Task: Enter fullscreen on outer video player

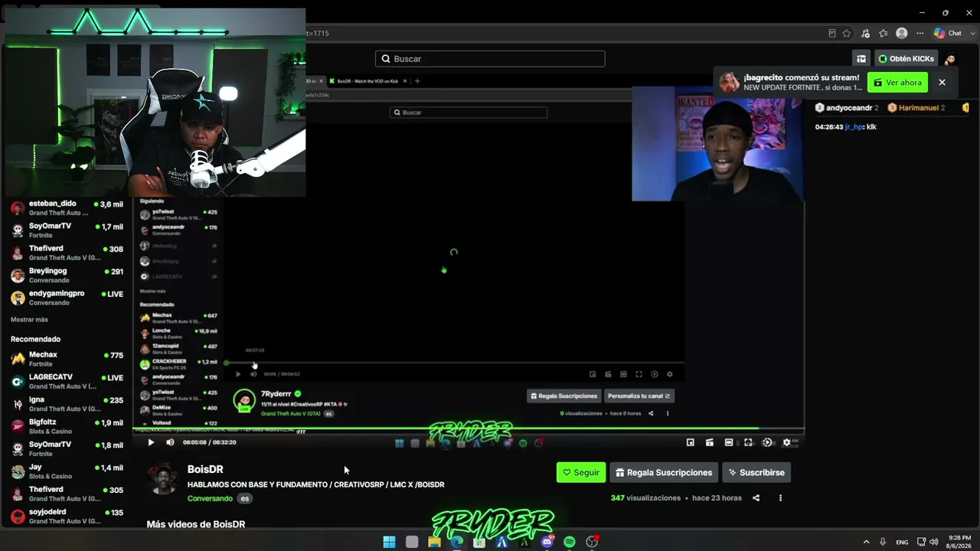Action: [748, 442]
